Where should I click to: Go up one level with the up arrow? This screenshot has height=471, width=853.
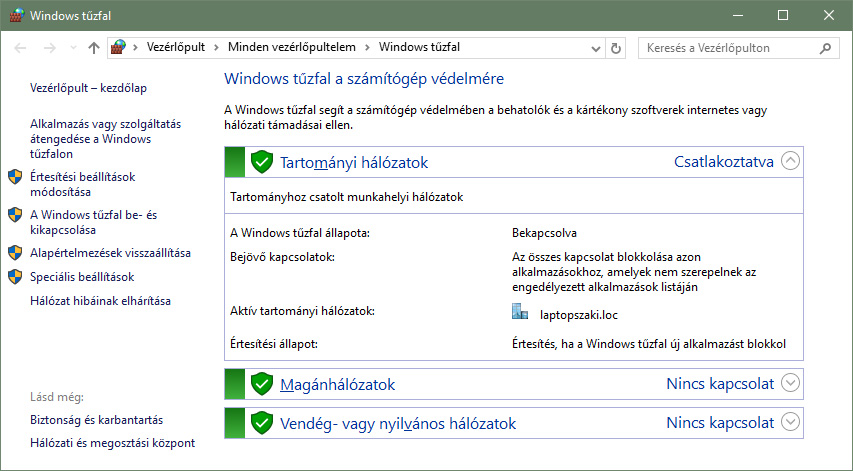(94, 47)
